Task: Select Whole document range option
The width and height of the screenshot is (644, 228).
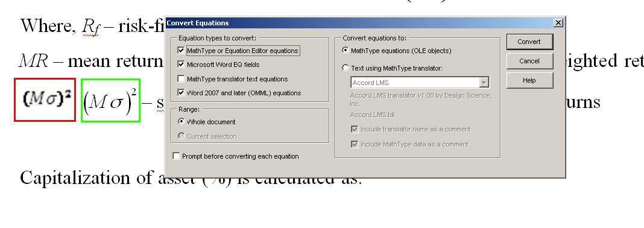Action: tap(181, 122)
